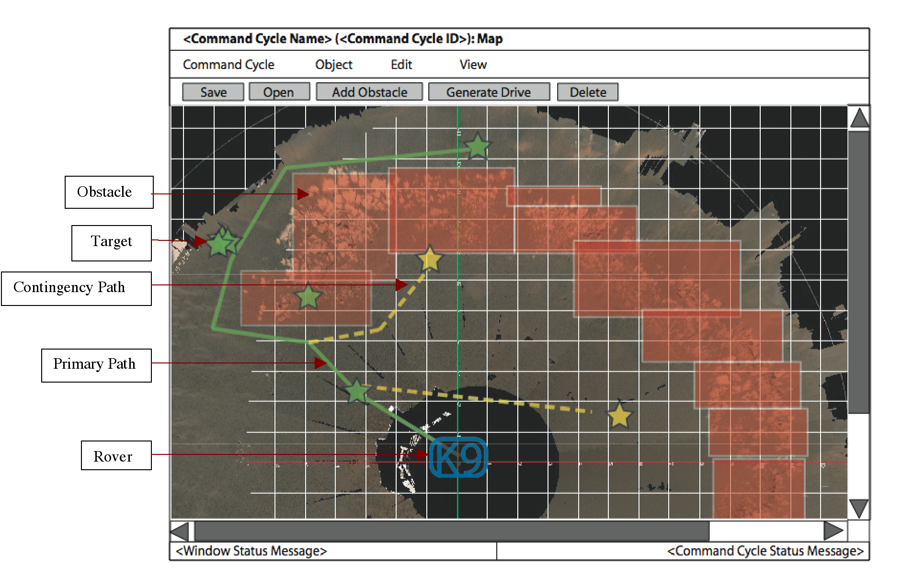This screenshot has width=902, height=588.
Task: Click the horizontal scrollbar thumb
Action: (451, 531)
